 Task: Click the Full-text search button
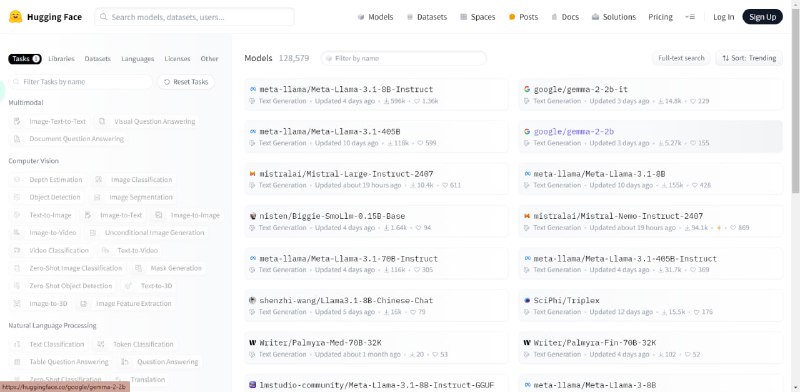pyautogui.click(x=681, y=58)
